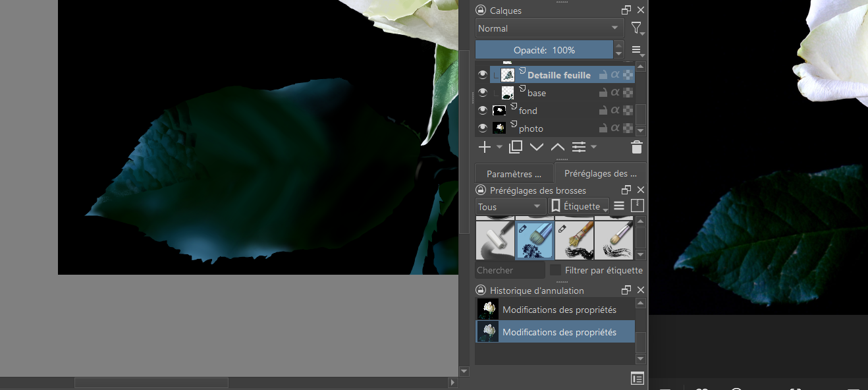
Task: Add a new layer with plus icon
Action: pos(484,147)
